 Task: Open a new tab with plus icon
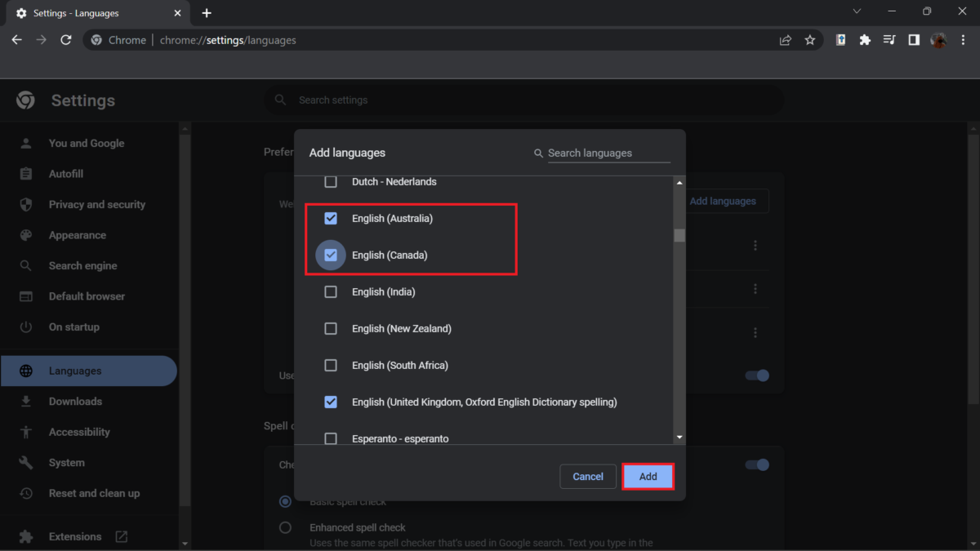(207, 13)
